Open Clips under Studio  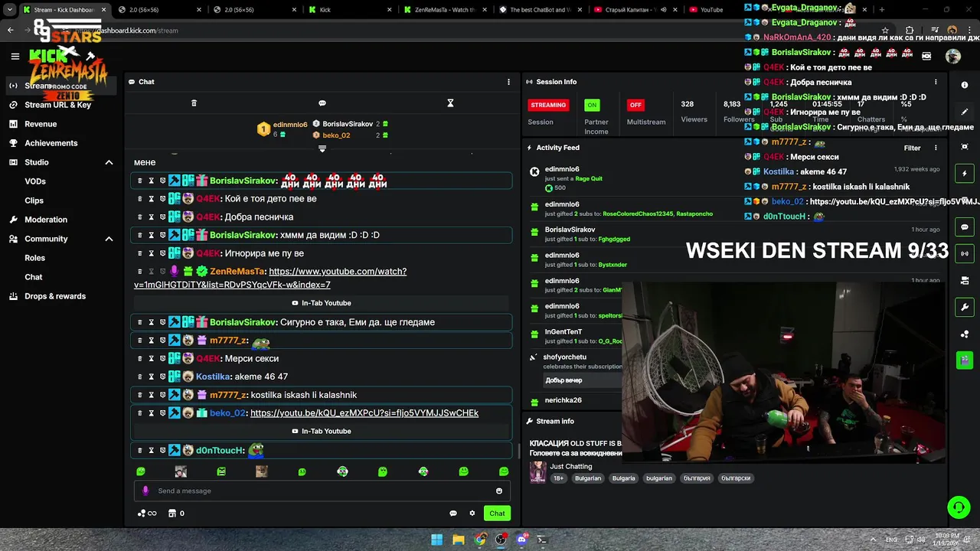coord(34,201)
